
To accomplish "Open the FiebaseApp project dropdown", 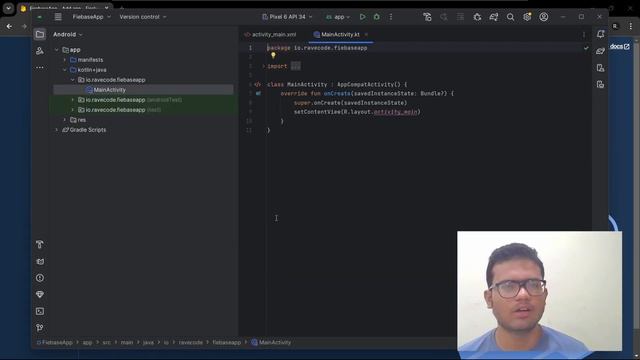I will 91,17.
